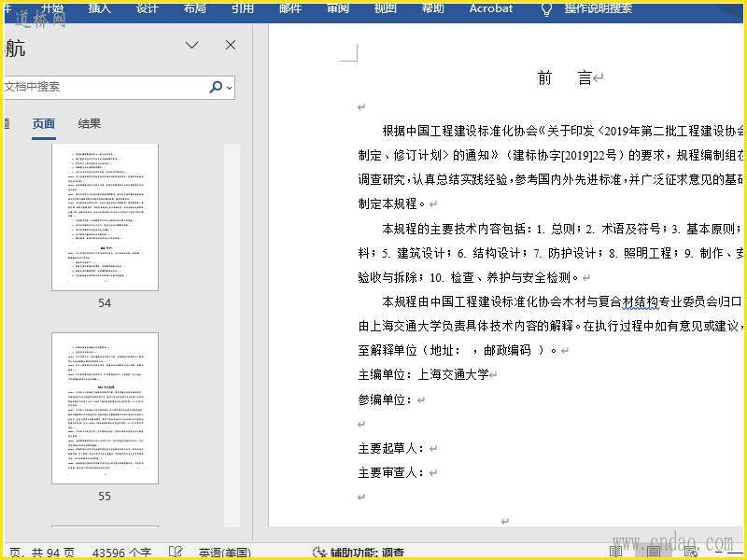This screenshot has width=747, height=560.
Task: Switch to the 邮件 ribbon tab
Action: [x=290, y=8]
